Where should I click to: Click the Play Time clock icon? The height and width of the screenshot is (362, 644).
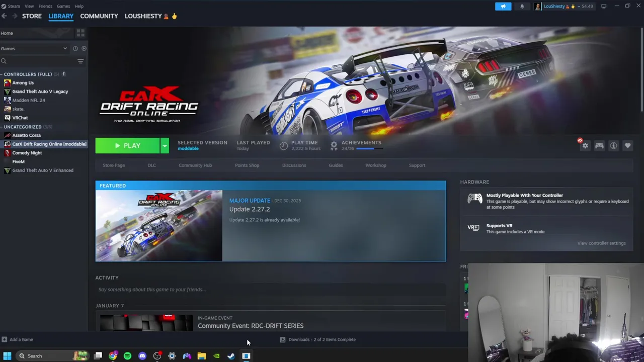[284, 145]
